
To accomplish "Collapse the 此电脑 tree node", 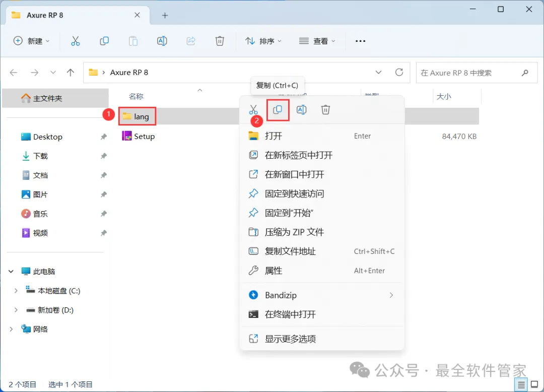I will 11,271.
